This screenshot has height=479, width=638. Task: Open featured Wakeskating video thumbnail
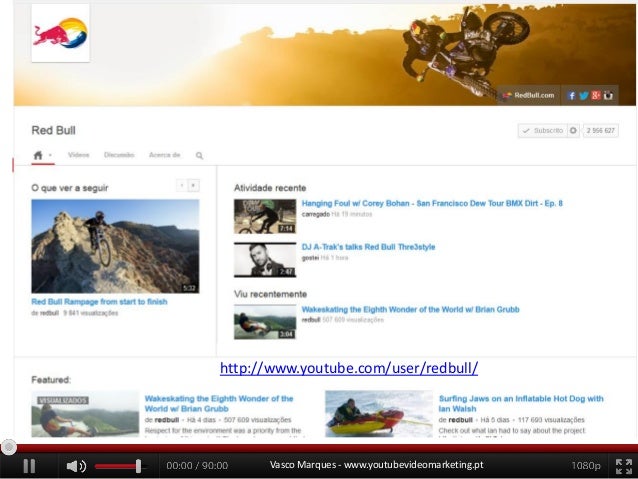pyautogui.click(x=85, y=414)
